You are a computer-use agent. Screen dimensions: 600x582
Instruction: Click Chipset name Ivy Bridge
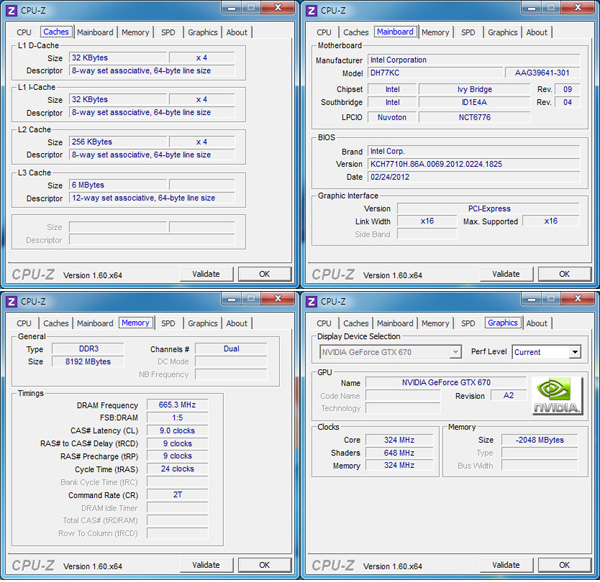[474, 89]
